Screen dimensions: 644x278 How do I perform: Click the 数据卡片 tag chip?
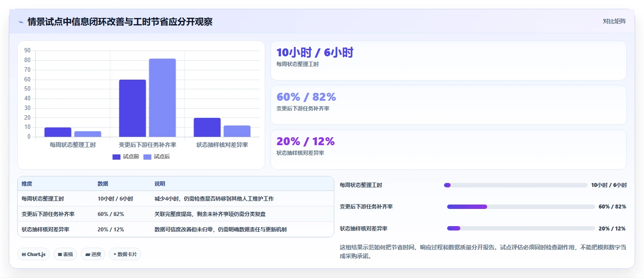tap(125, 254)
